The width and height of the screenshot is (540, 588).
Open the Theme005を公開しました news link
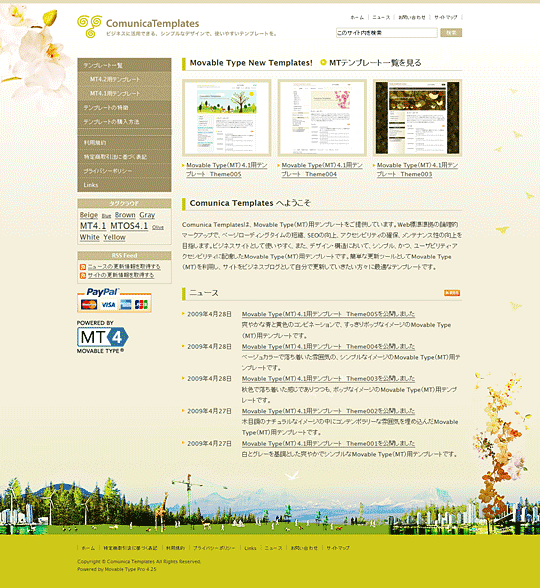pyautogui.click(x=328, y=314)
